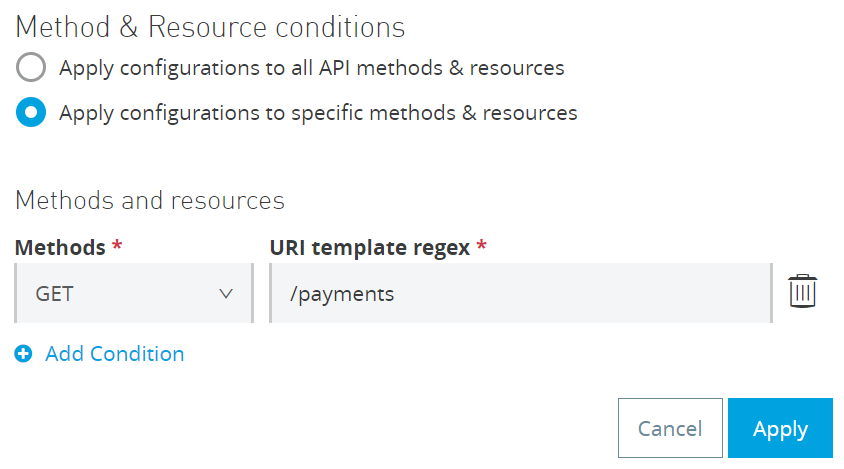Click the red asterisk beside Methods
This screenshot has height=469, width=844.
[117, 246]
